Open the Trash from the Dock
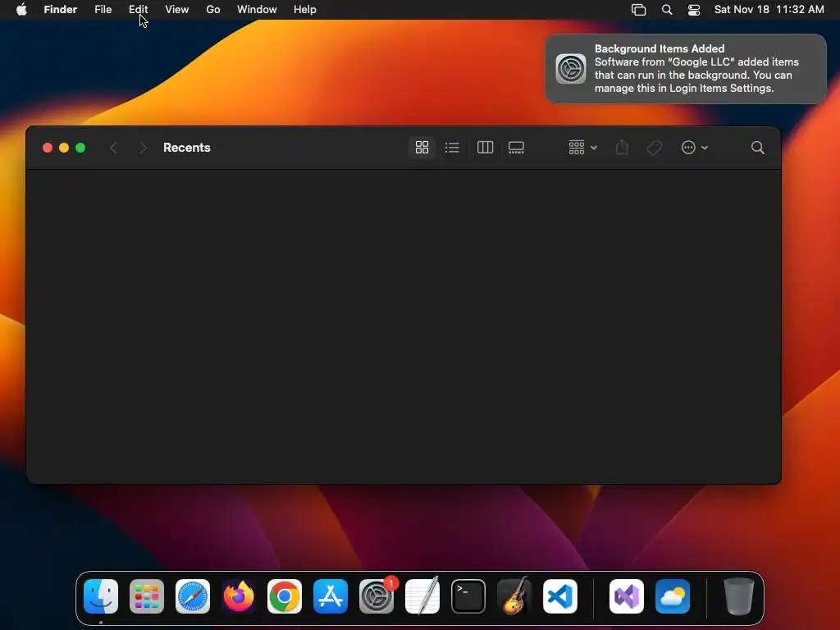Image resolution: width=840 pixels, height=630 pixels. [x=739, y=596]
